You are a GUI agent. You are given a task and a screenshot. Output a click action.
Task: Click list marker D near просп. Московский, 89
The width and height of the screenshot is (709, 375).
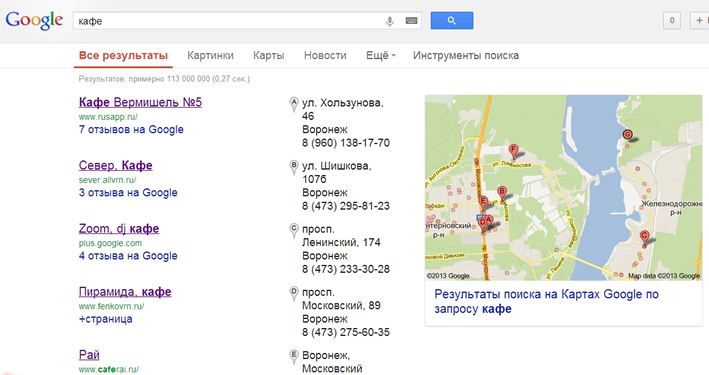click(x=294, y=294)
